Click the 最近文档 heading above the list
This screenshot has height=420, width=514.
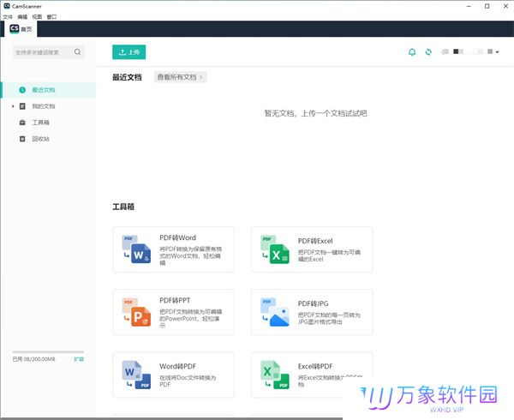127,77
